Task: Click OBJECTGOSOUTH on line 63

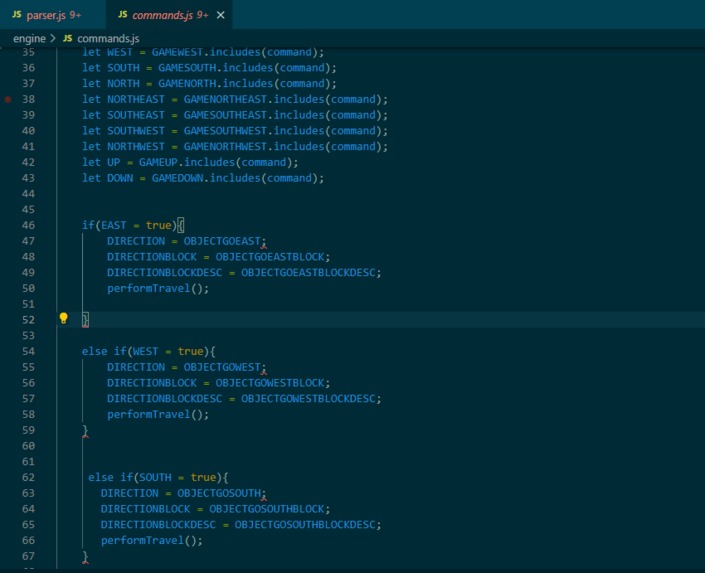Action: point(219,493)
